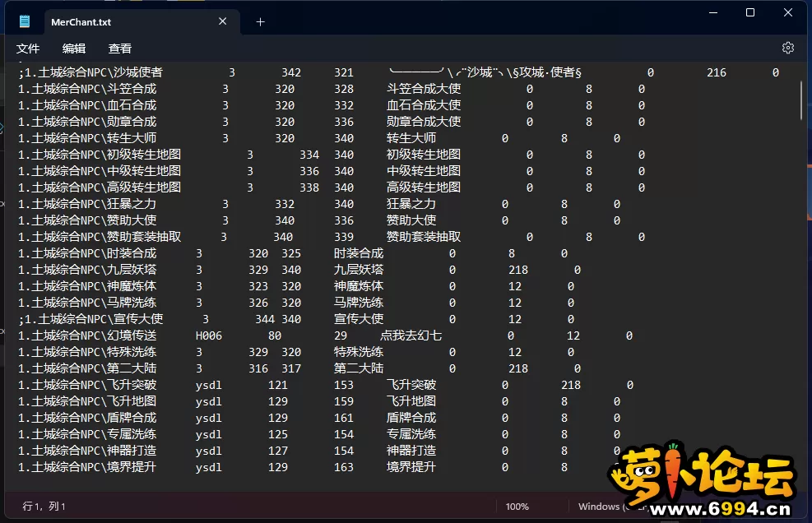Click the text 1.土城综合NPC\初级转生地图
The width and height of the screenshot is (812, 523).
(100, 155)
